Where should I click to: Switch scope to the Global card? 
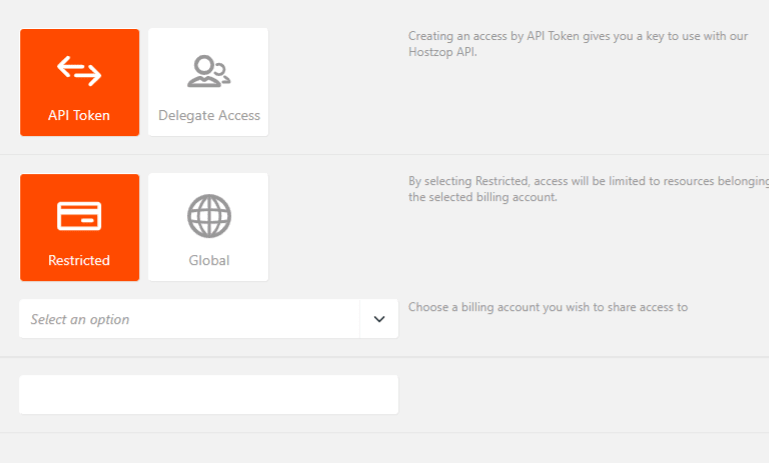pyautogui.click(x=208, y=228)
